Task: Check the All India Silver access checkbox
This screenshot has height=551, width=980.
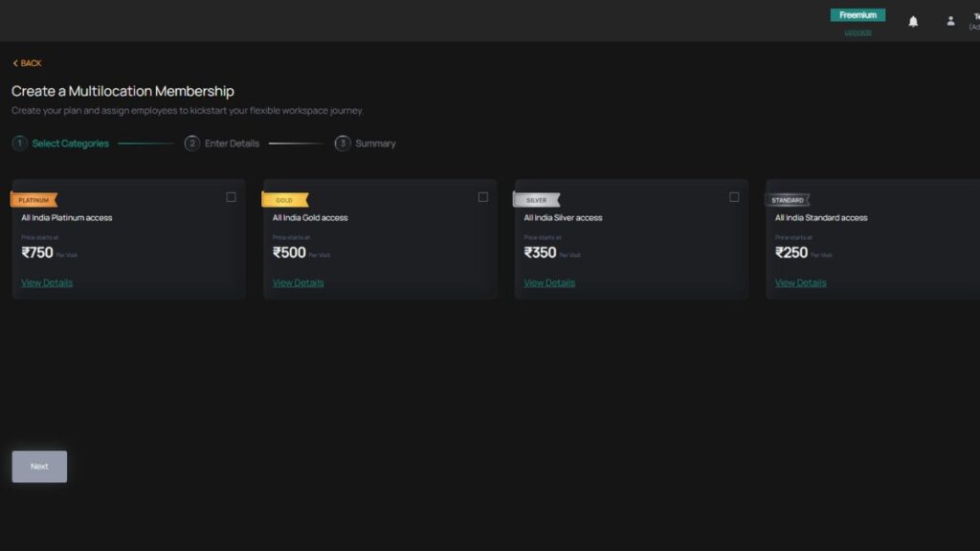Action: 734,197
